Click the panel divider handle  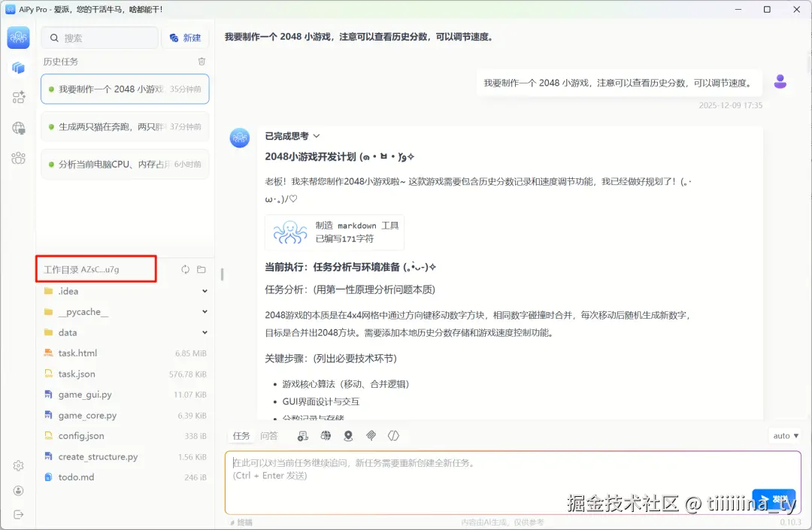coord(222,274)
